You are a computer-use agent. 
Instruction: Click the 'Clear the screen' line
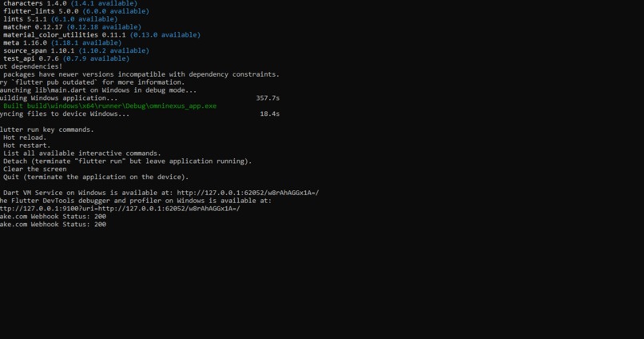point(35,169)
